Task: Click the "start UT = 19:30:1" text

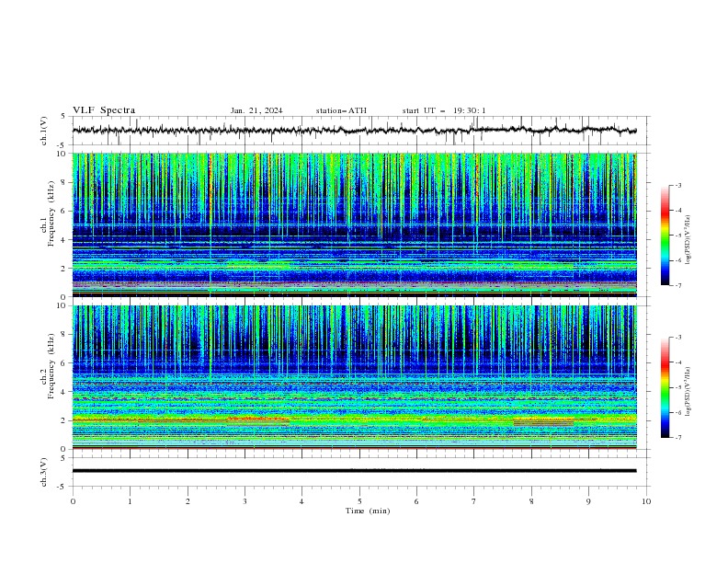Action: pyautogui.click(x=444, y=110)
